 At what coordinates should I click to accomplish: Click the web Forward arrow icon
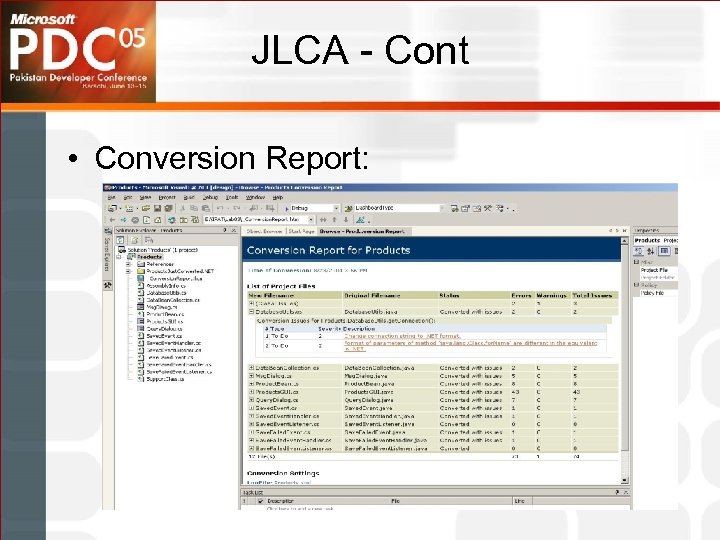[x=124, y=220]
